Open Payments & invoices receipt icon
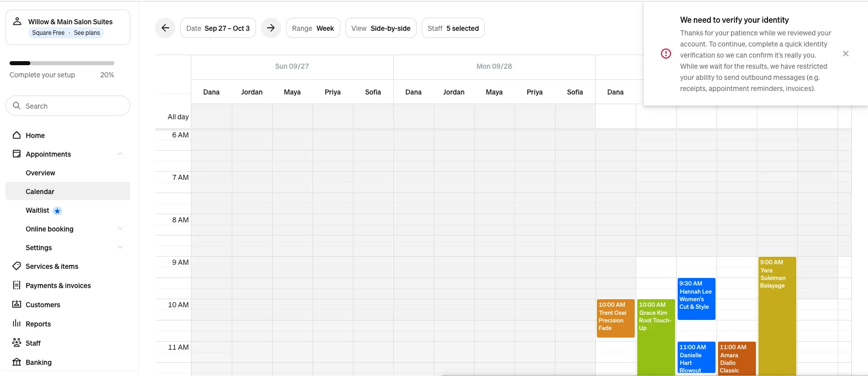868x376 pixels. pos(17,286)
